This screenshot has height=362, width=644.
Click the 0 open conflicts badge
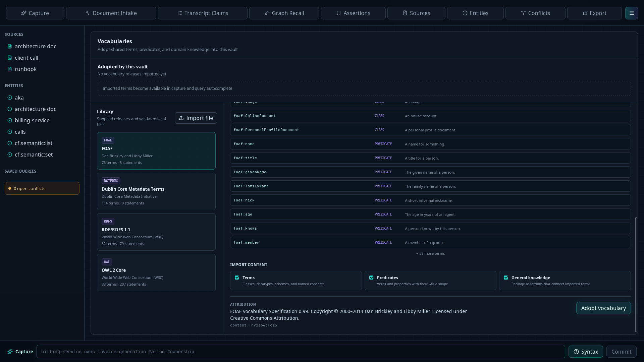point(42,188)
